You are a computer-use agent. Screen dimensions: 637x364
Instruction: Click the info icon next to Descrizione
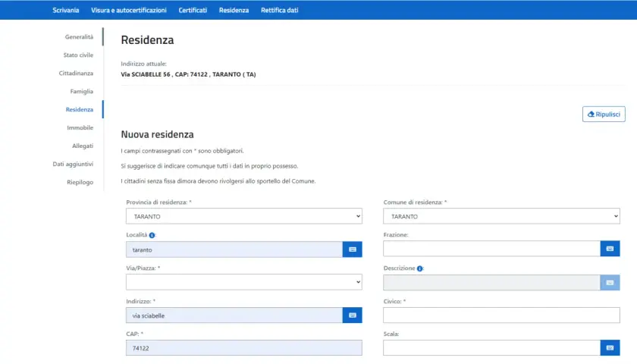(419, 268)
